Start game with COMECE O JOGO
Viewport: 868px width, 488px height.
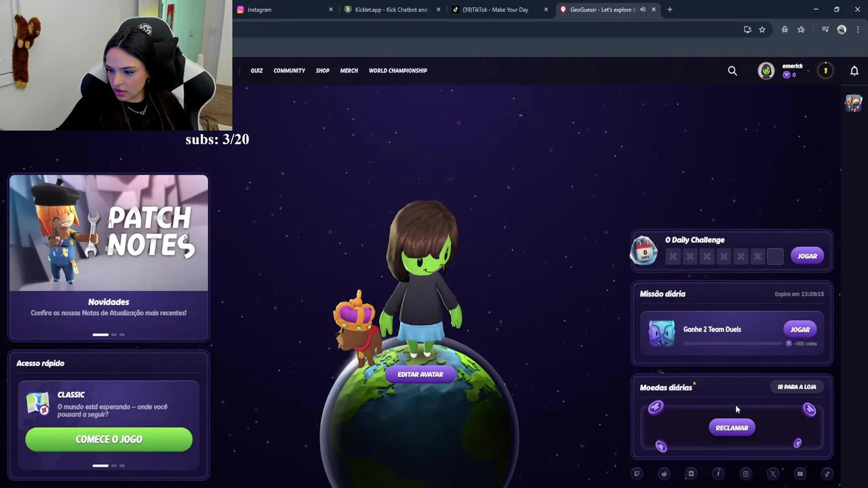[108, 439]
